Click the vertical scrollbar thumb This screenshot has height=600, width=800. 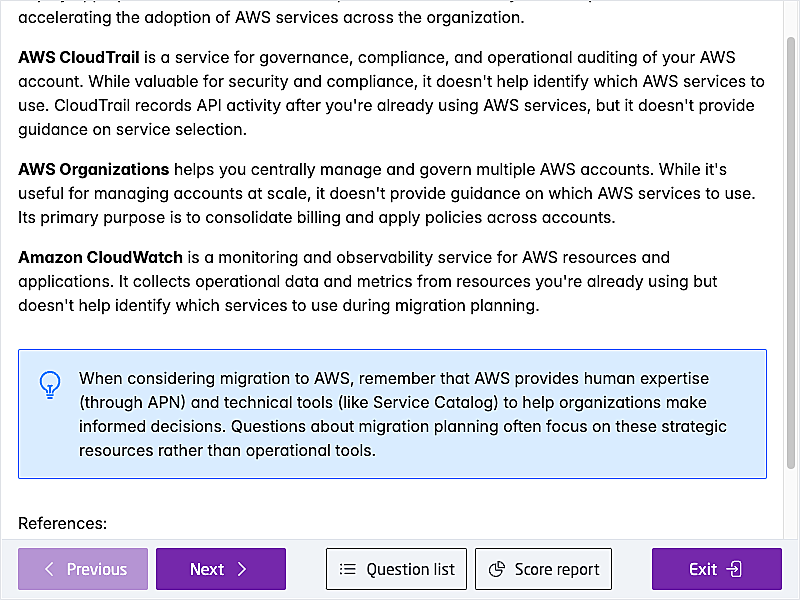pos(791,253)
